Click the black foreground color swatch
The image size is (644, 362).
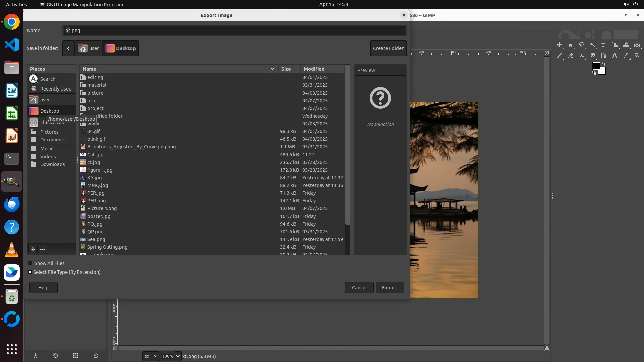click(x=596, y=66)
